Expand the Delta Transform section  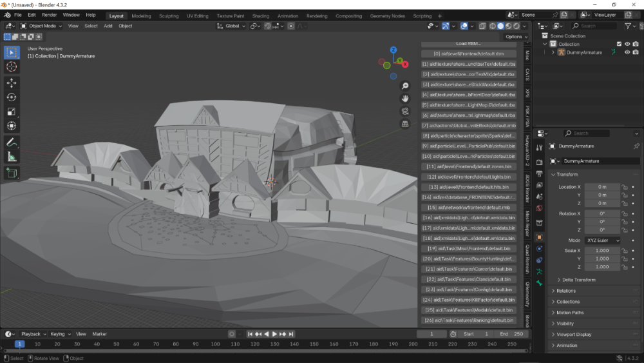tap(578, 280)
